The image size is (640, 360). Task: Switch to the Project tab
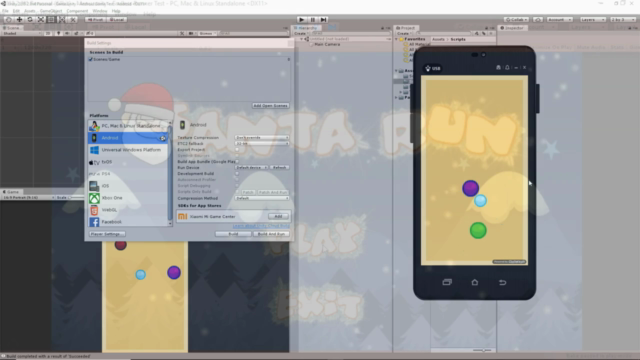pos(406,28)
